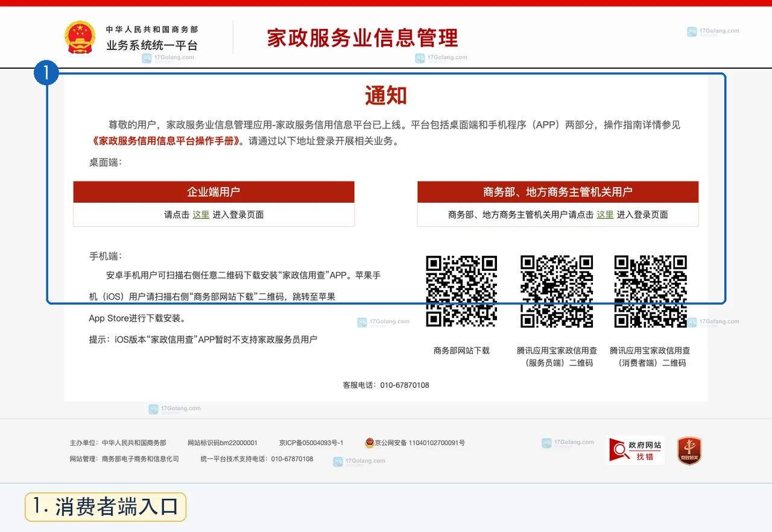Click the 腾讯应用宝 消费者端 QR code
The image size is (772, 532).
(650, 292)
